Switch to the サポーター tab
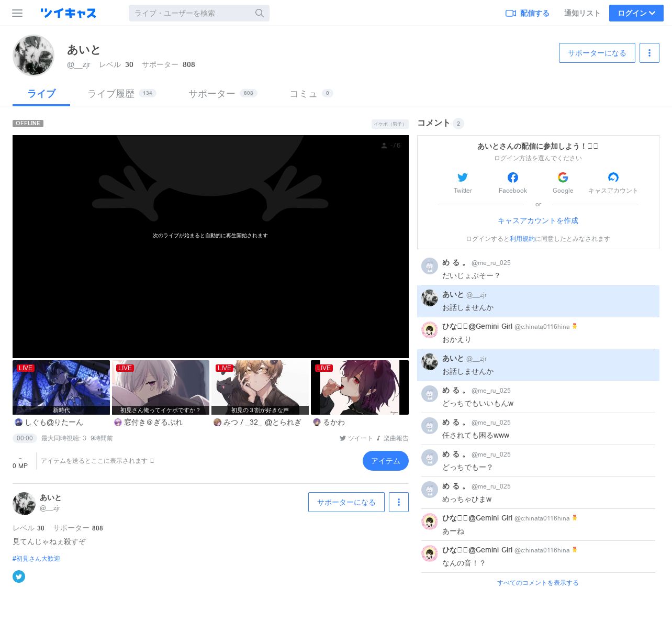The width and height of the screenshot is (672, 621). 223,94
